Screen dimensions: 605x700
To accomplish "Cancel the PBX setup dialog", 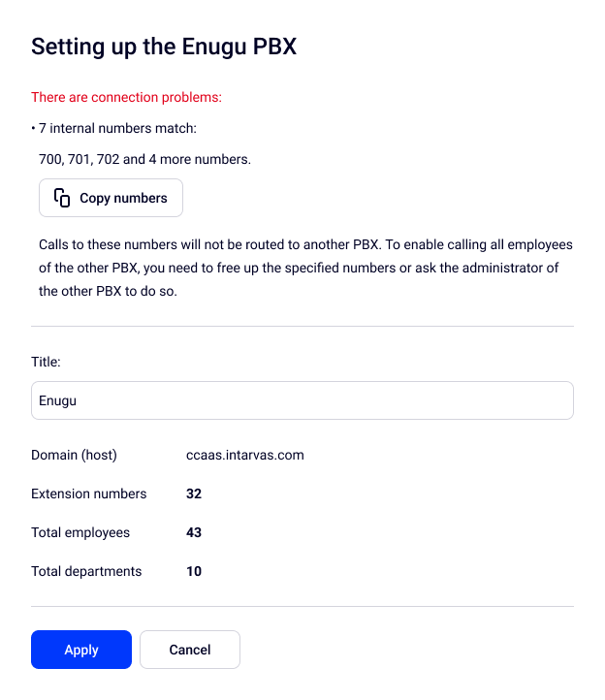I will pos(190,650).
